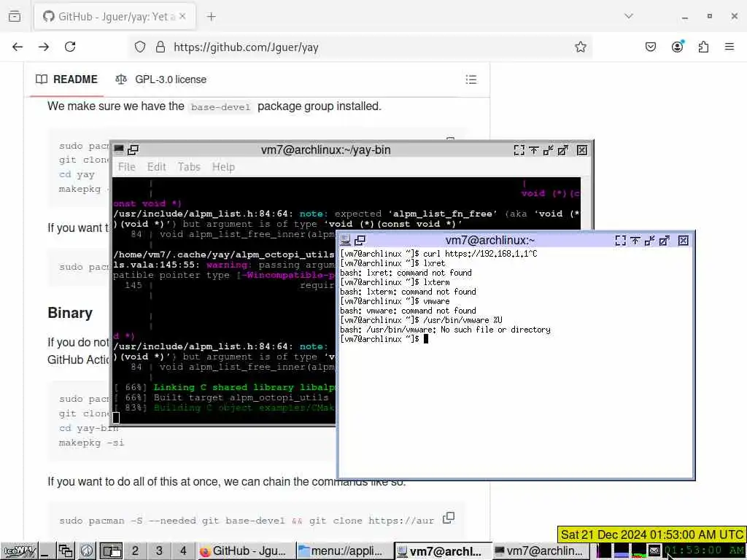Expand the list all tabs chevron
Viewport: 747px width, 560px height.
[629, 16]
